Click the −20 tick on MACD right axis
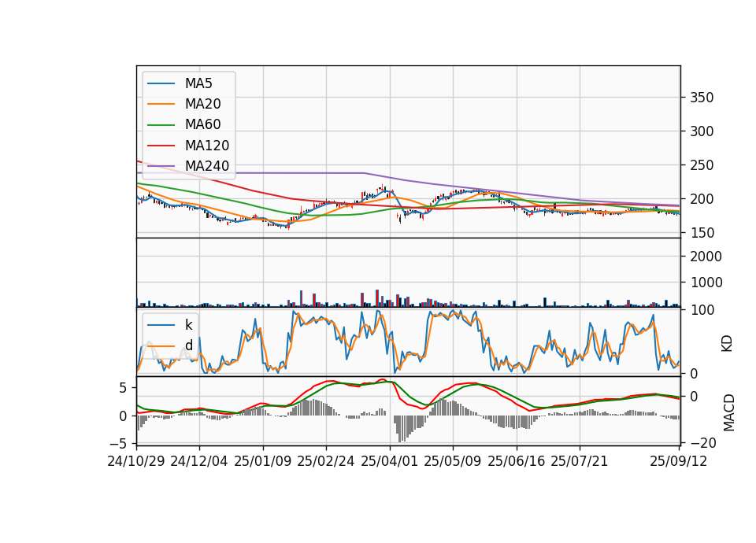The width and height of the screenshot is (756, 543). pyautogui.click(x=703, y=443)
